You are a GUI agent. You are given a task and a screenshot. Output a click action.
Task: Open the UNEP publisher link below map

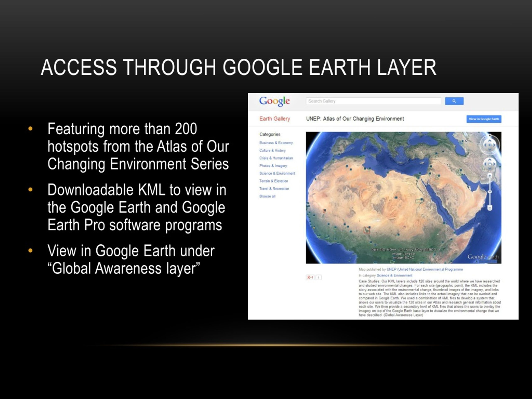pyautogui.click(x=425, y=270)
